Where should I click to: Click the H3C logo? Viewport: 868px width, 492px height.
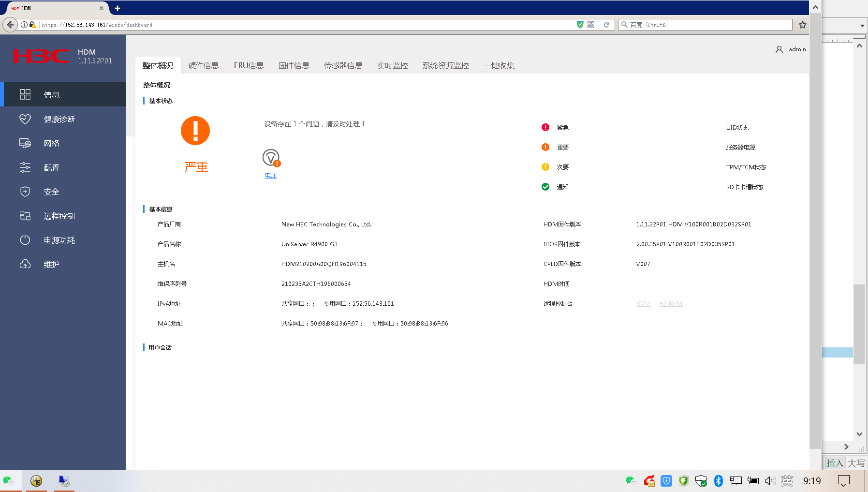click(x=41, y=56)
